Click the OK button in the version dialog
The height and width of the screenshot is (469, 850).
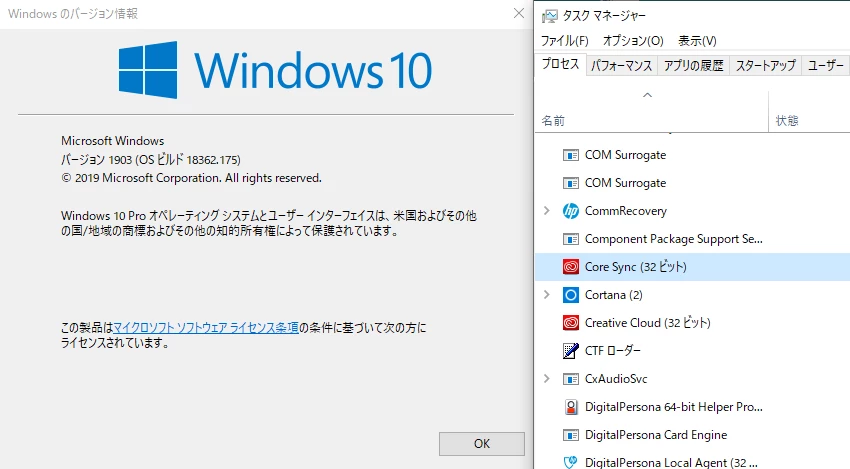click(x=481, y=444)
